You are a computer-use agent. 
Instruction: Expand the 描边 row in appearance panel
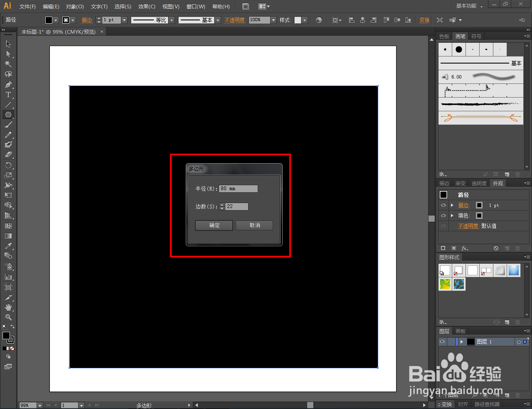(452, 205)
